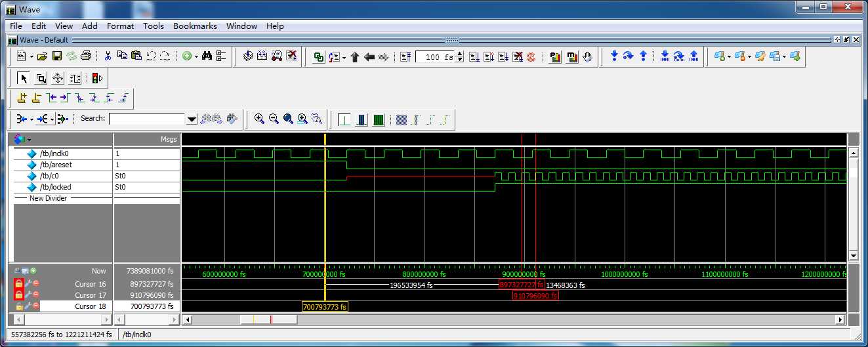Click the Step Into blue arrow icon
This screenshot has width=868, height=347.
pos(614,56)
